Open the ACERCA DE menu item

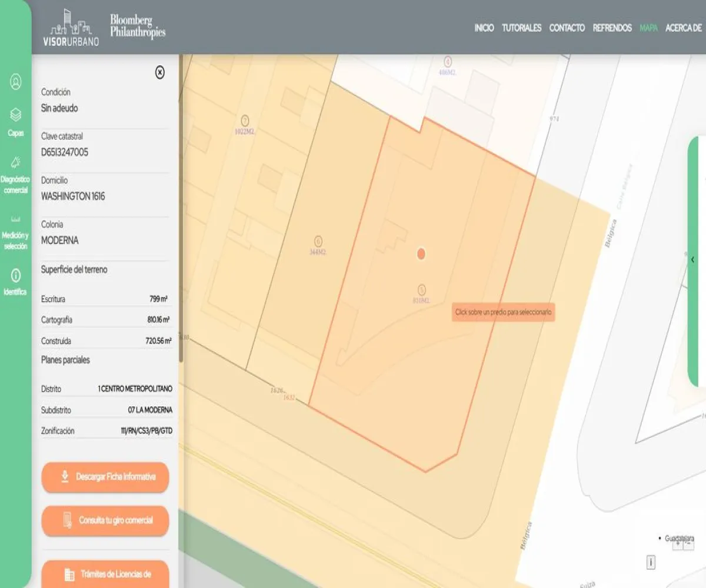pos(683,28)
